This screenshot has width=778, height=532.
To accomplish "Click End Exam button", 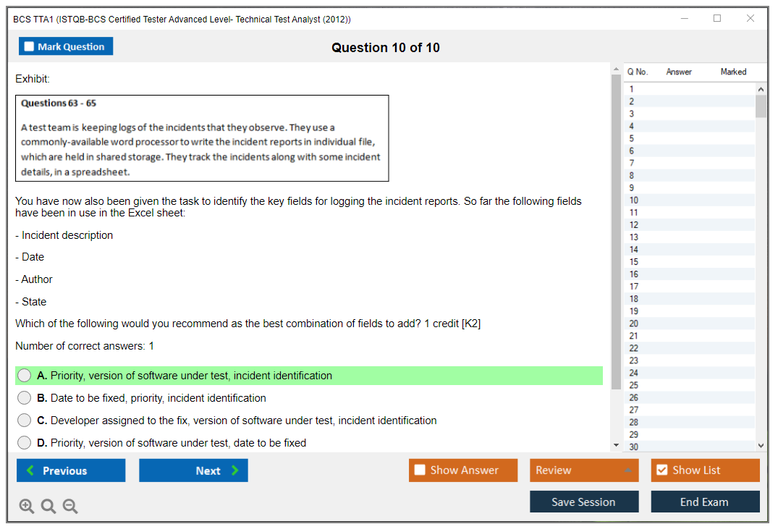I will pos(705,502).
